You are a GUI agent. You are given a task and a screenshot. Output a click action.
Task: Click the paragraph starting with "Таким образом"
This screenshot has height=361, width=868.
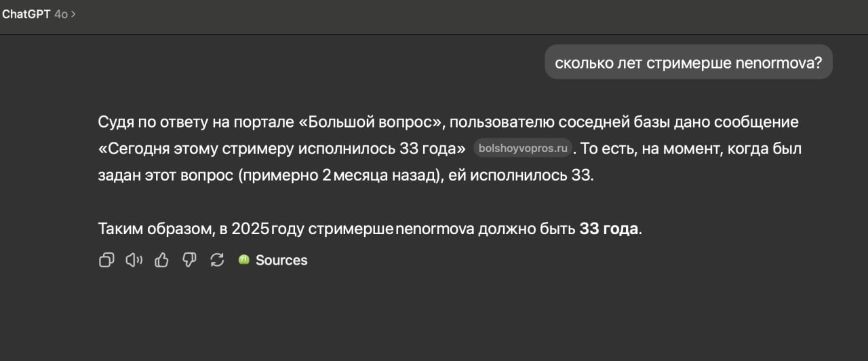coord(370,229)
